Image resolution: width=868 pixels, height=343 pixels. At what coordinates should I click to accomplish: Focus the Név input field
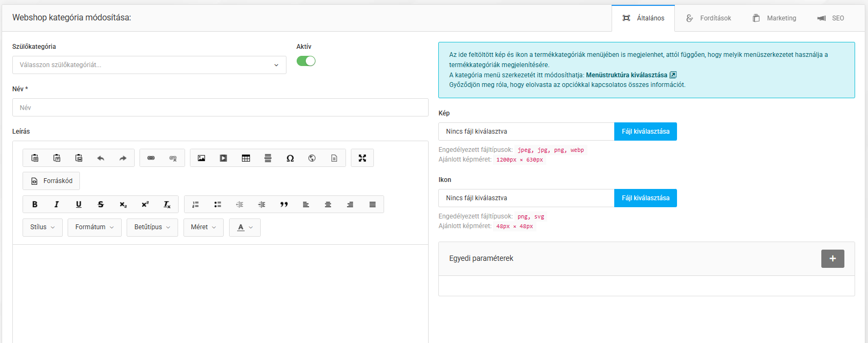coord(220,107)
